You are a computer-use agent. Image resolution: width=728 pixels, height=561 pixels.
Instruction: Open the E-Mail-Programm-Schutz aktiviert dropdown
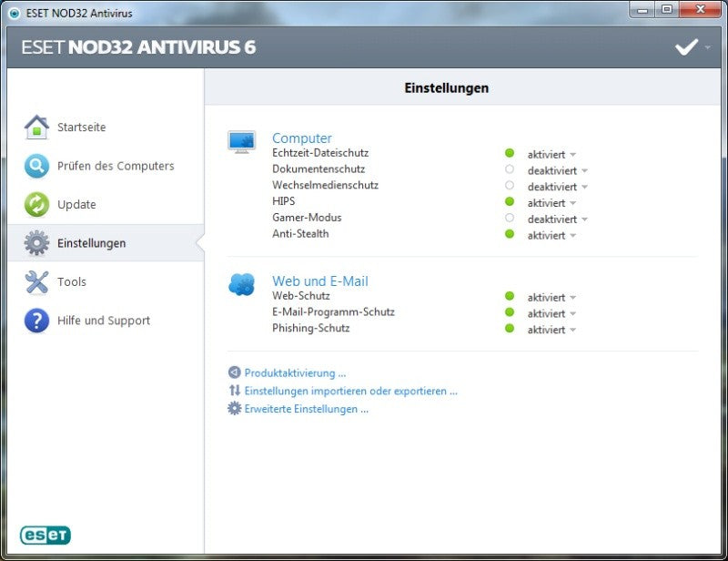551,313
